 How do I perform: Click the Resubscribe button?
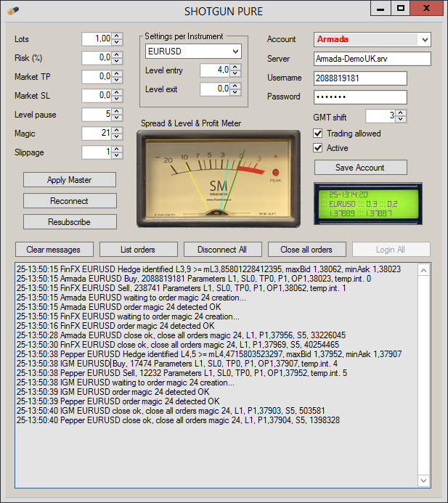(x=70, y=221)
